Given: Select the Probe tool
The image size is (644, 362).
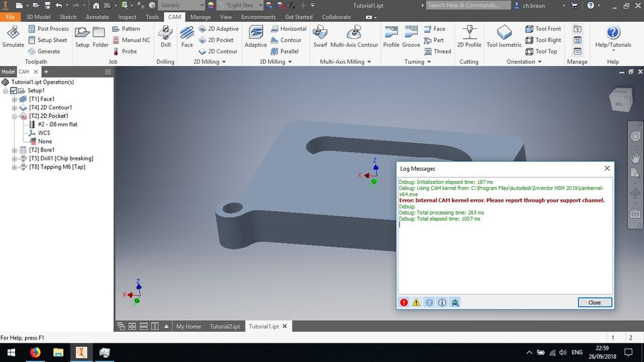Looking at the screenshot, I should tap(125, 52).
